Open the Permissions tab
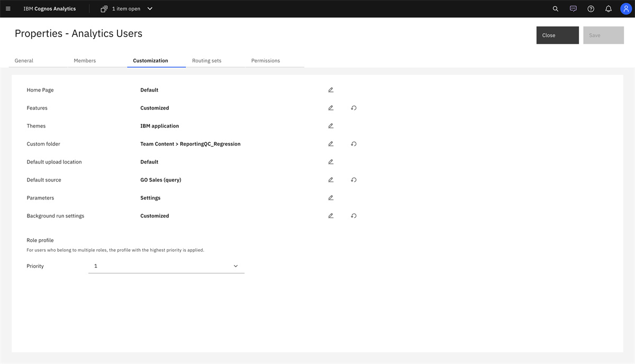The width and height of the screenshot is (635, 364). (266, 61)
